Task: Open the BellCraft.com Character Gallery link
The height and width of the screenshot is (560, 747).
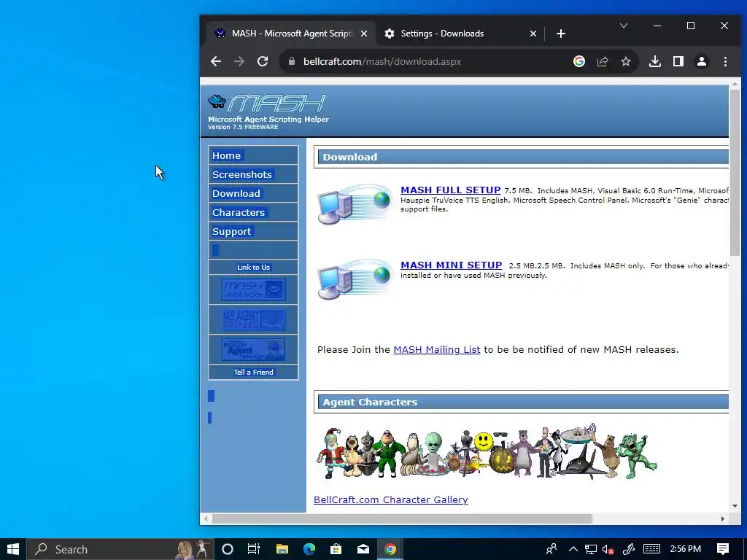Action: pyautogui.click(x=391, y=499)
